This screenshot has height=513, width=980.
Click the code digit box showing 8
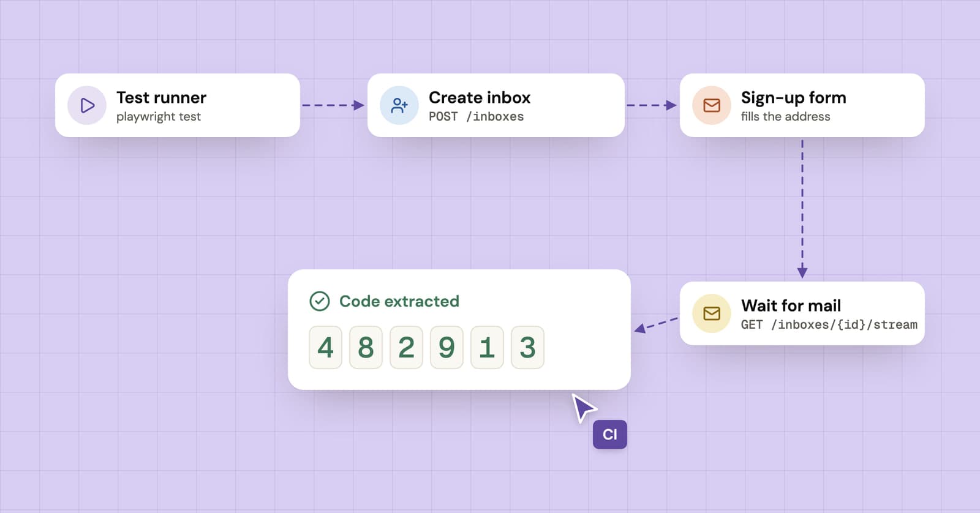[366, 347]
